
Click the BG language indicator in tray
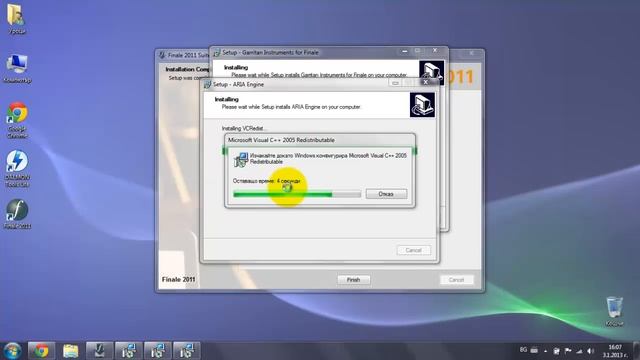[523, 350]
